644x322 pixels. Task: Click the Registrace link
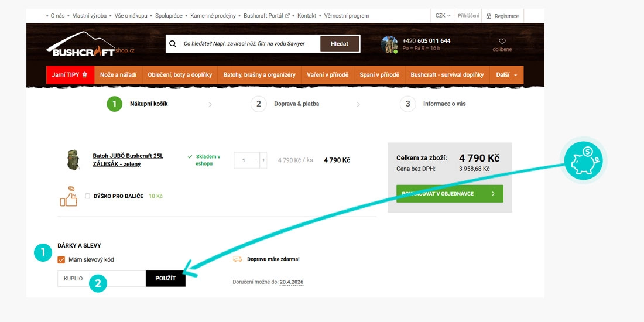[x=506, y=16]
